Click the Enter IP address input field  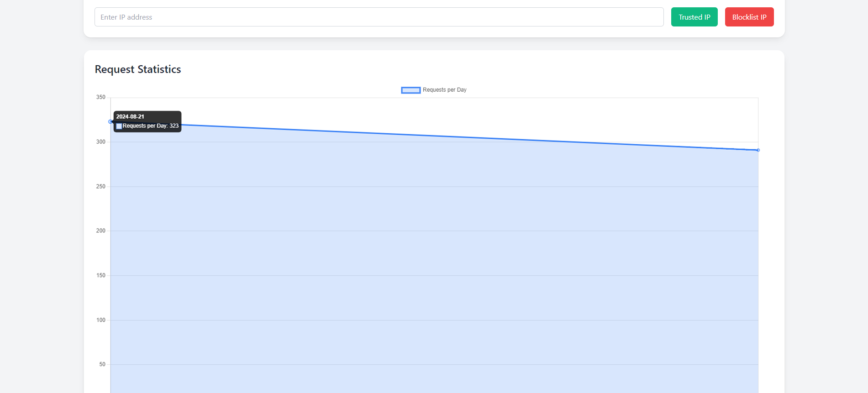point(379,17)
